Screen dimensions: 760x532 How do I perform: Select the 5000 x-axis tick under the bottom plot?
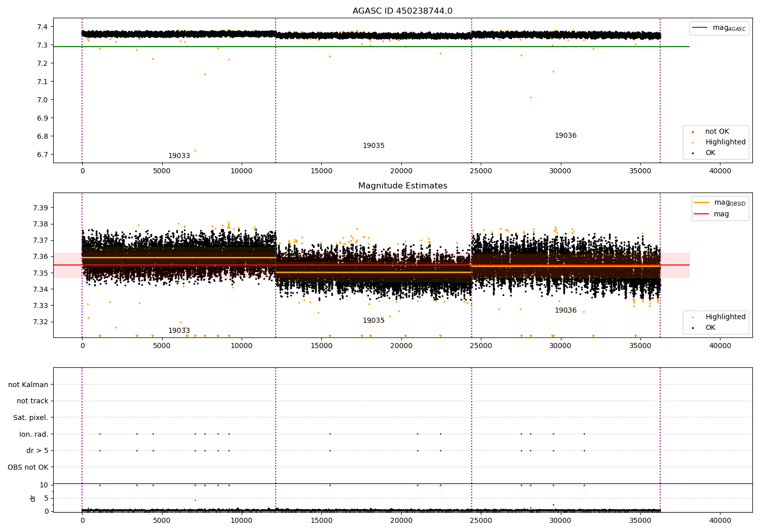tap(162, 520)
